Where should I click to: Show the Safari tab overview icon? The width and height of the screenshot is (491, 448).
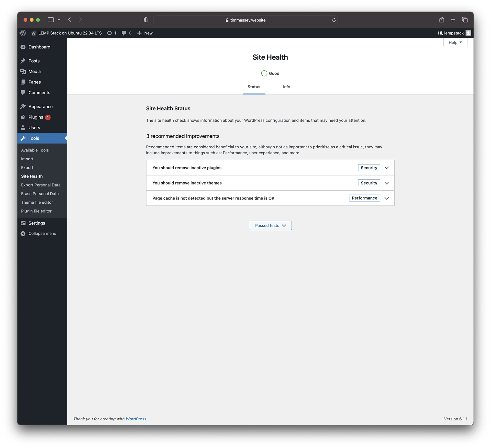tap(465, 20)
